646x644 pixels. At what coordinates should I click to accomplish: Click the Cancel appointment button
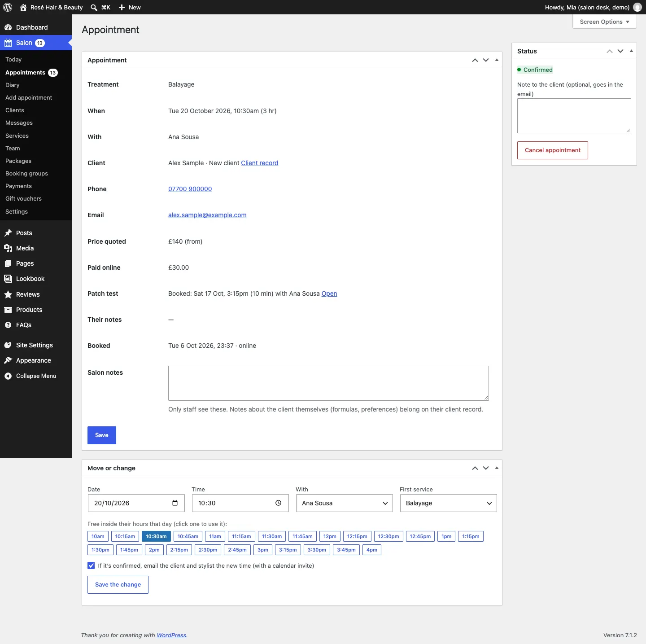(x=553, y=150)
